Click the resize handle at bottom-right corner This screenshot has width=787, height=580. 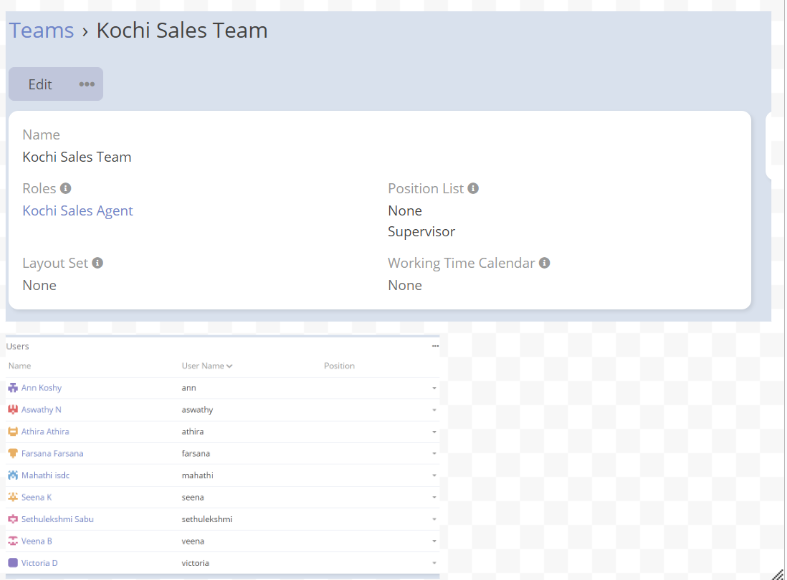(x=777, y=573)
